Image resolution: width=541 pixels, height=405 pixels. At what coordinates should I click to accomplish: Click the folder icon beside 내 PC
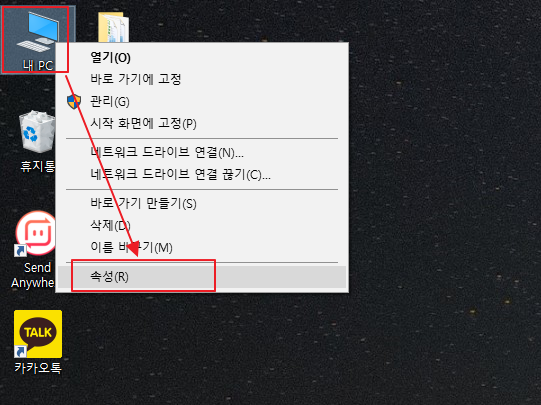pyautogui.click(x=113, y=27)
